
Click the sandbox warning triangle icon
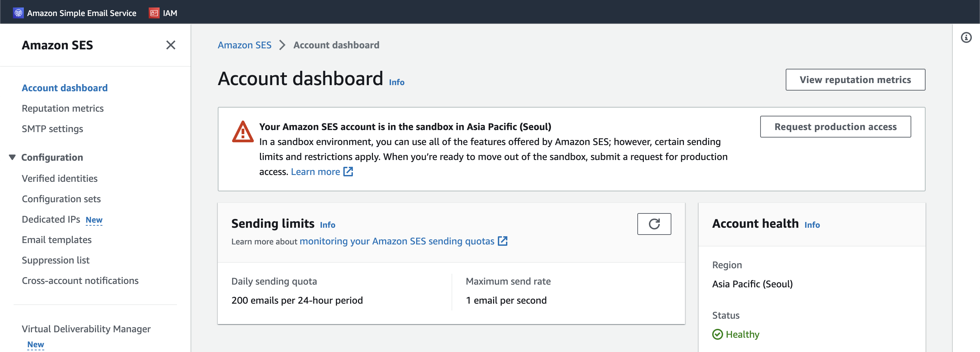[243, 132]
